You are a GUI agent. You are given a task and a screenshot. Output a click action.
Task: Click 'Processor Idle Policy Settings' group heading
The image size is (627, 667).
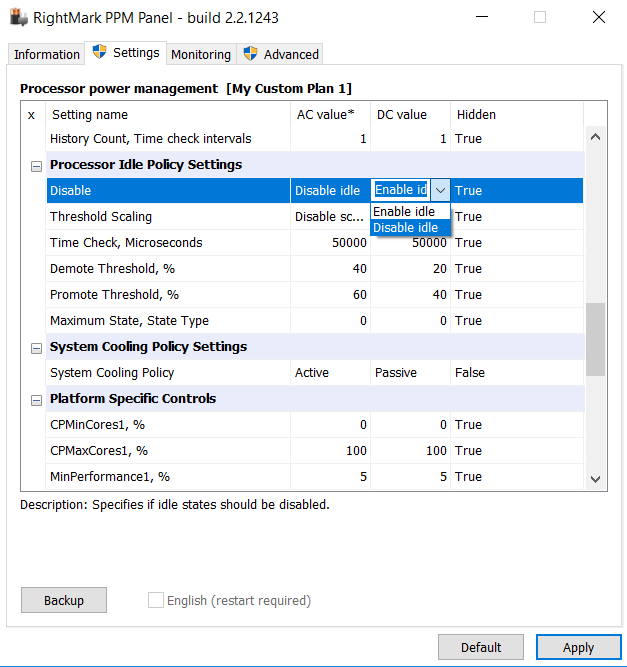[146, 165]
